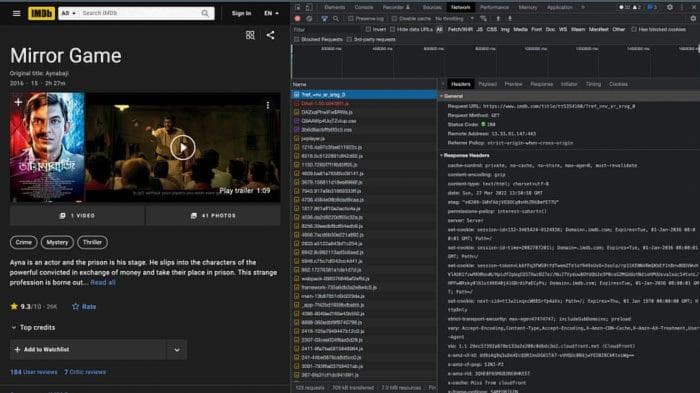Click the export HAR download arrow
This screenshot has width=700, height=393.
pos(510,19)
